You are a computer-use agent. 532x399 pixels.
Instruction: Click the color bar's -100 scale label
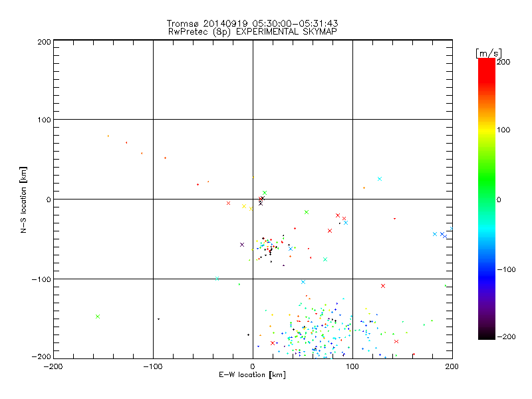click(506, 269)
